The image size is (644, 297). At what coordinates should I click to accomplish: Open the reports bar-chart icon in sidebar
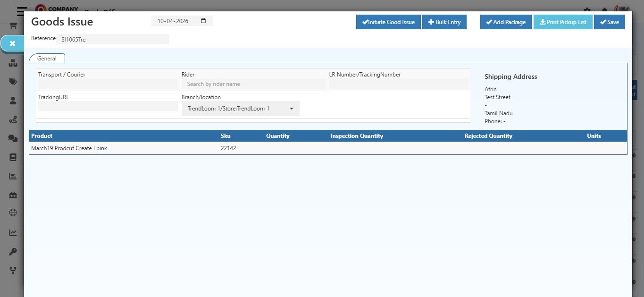coord(12,176)
